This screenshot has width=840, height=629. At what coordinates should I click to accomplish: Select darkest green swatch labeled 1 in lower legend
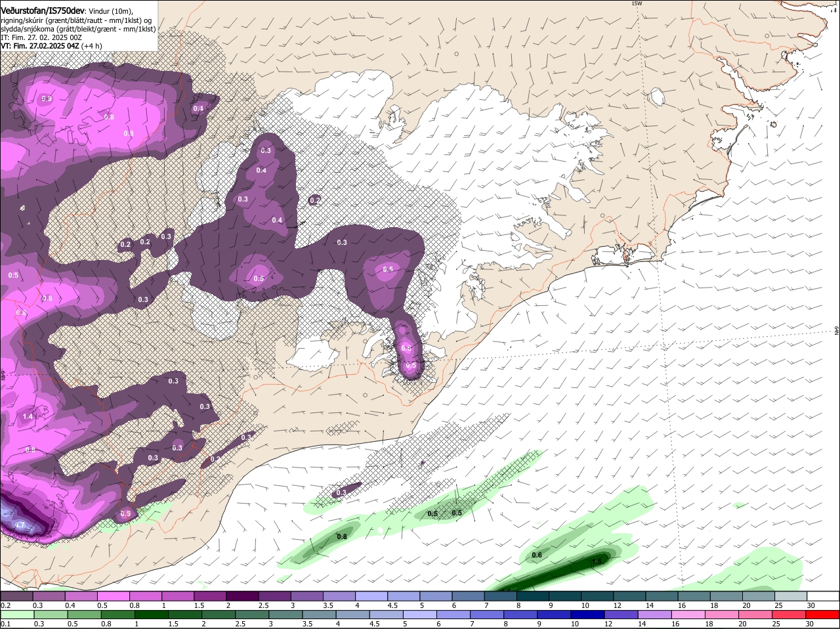pyautogui.click(x=152, y=615)
